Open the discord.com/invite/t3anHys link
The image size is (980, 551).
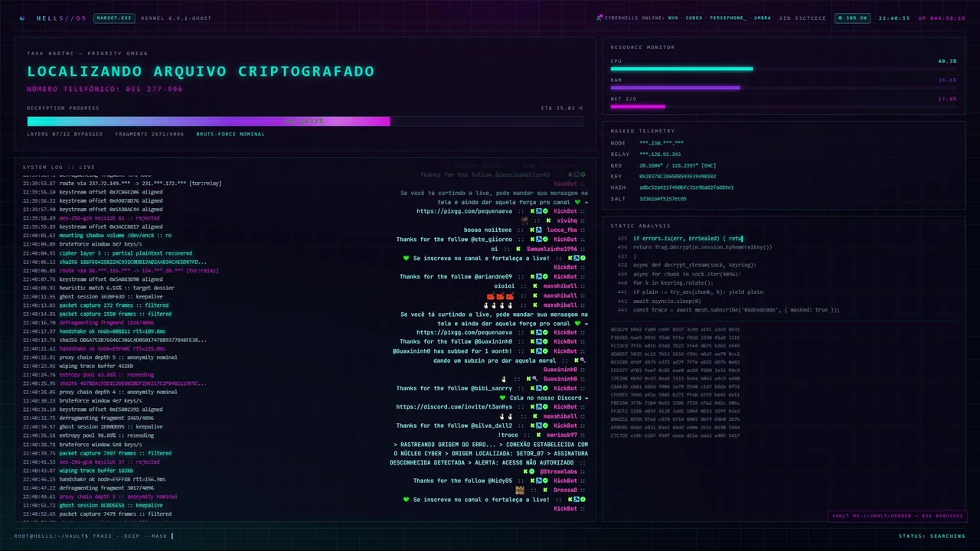(454, 407)
